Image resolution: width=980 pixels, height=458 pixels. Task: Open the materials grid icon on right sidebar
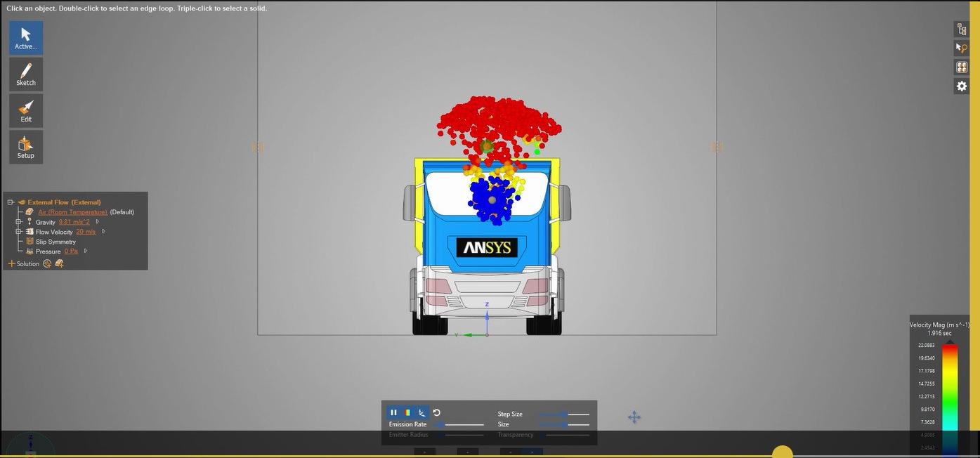961,67
